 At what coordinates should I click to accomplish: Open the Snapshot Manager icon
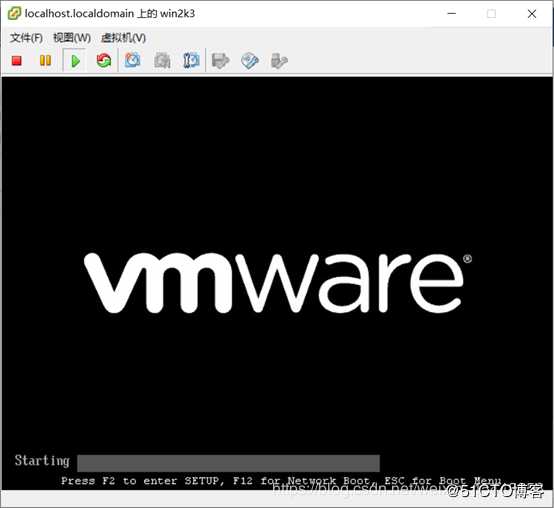click(191, 60)
